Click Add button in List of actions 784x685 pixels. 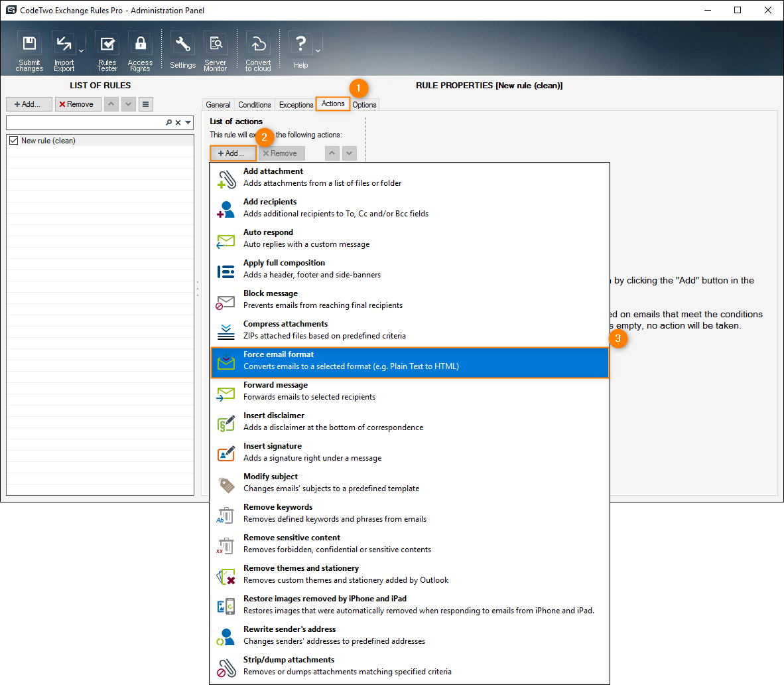point(233,153)
